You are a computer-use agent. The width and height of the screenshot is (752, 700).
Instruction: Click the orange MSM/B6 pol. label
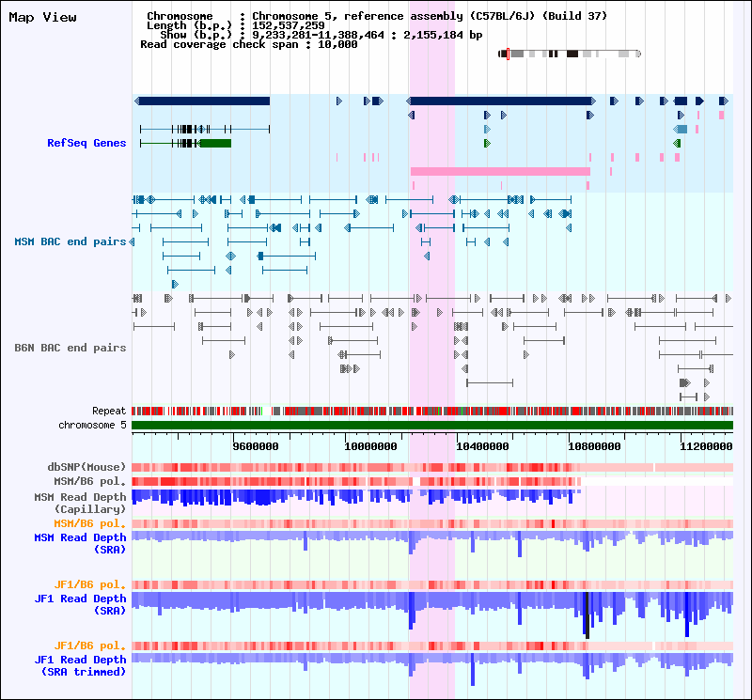(89, 523)
